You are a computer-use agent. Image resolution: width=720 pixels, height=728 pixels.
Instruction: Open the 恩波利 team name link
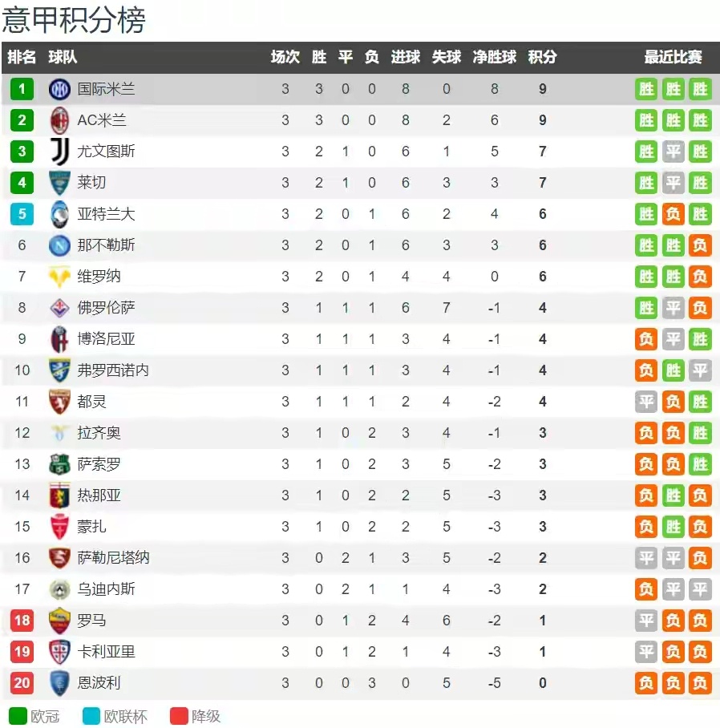(99, 683)
